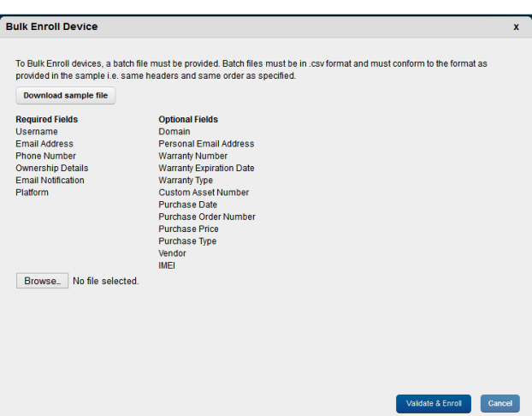This screenshot has height=416, width=532.
Task: Click the Custom Asset Number label
Action: [x=204, y=193]
